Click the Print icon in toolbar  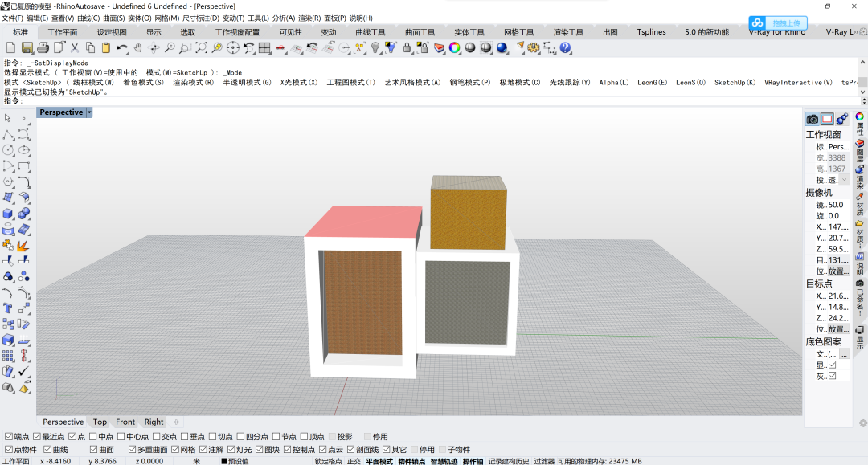(43, 48)
